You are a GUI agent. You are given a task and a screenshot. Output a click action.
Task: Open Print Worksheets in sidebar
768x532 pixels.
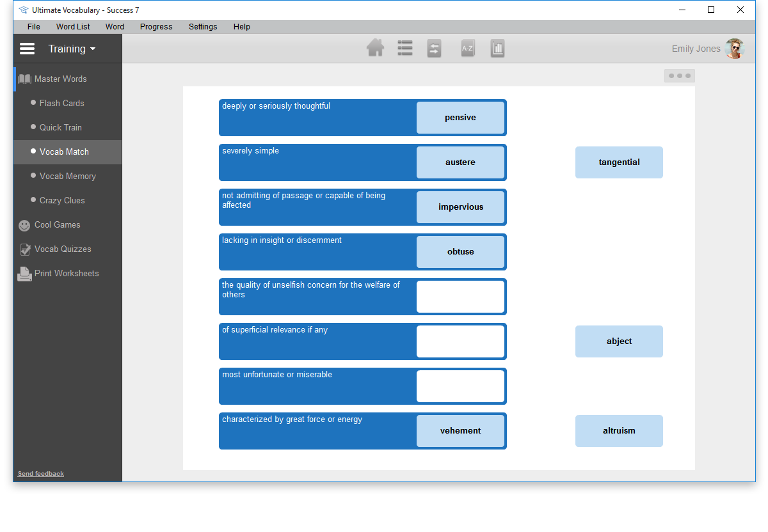point(67,274)
